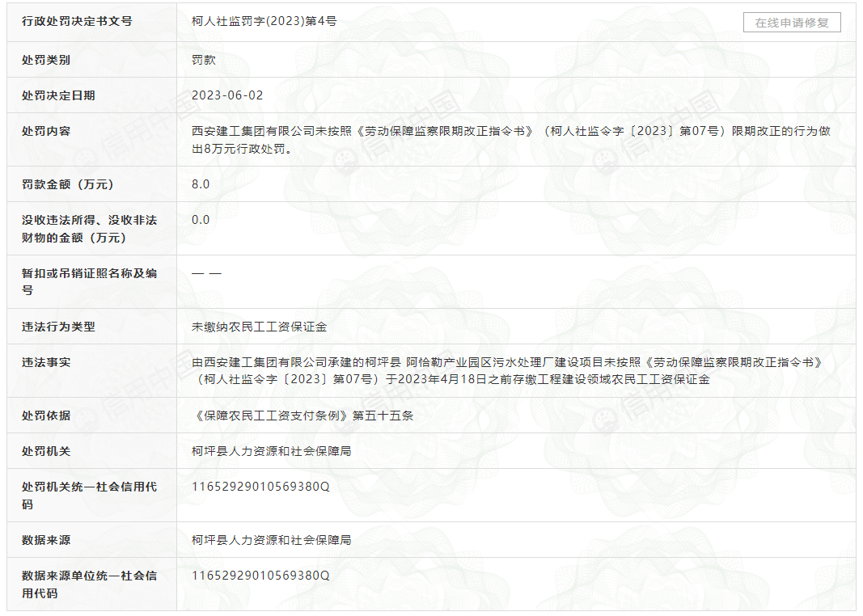Image resolution: width=863 pixels, height=616 pixels.
Task: Select the 处罚决定日期 label
Action: tap(58, 95)
